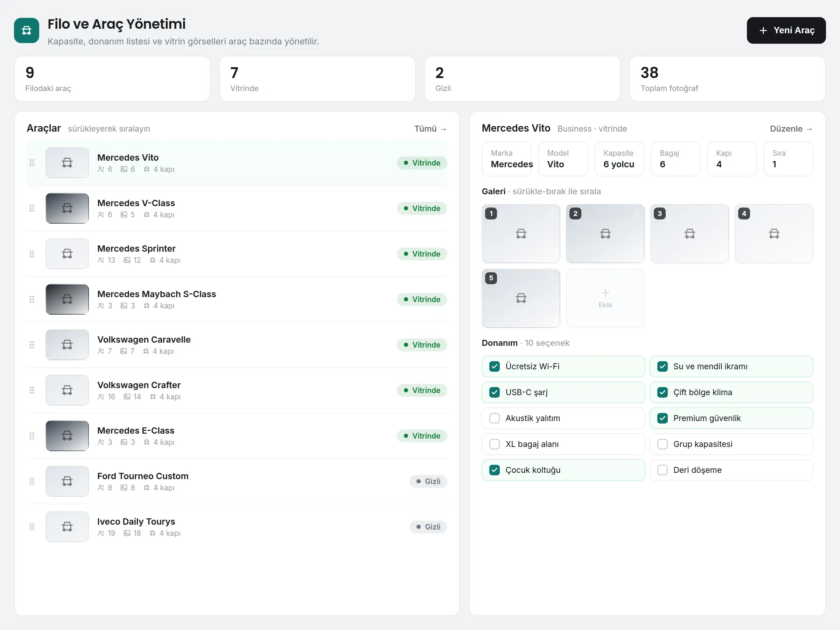
Task: Select the drag handle for Iveco Daily Tourys
Action: (32, 527)
